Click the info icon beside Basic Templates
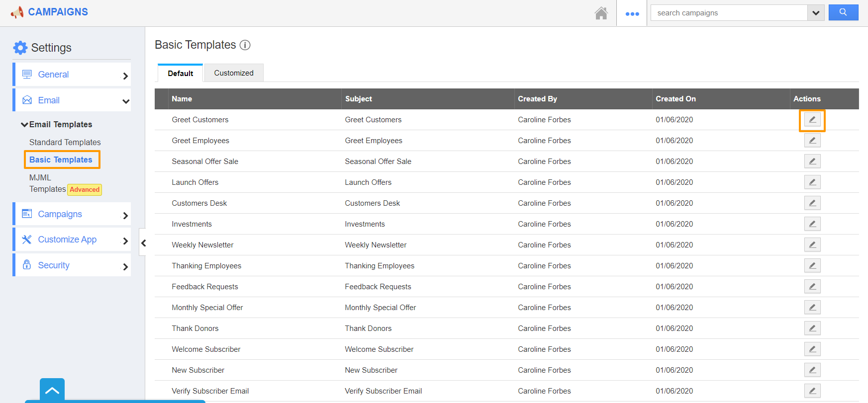 (x=245, y=45)
